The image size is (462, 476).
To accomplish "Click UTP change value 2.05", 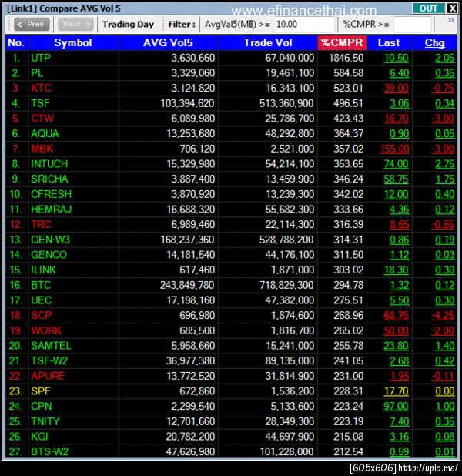I will [445, 58].
